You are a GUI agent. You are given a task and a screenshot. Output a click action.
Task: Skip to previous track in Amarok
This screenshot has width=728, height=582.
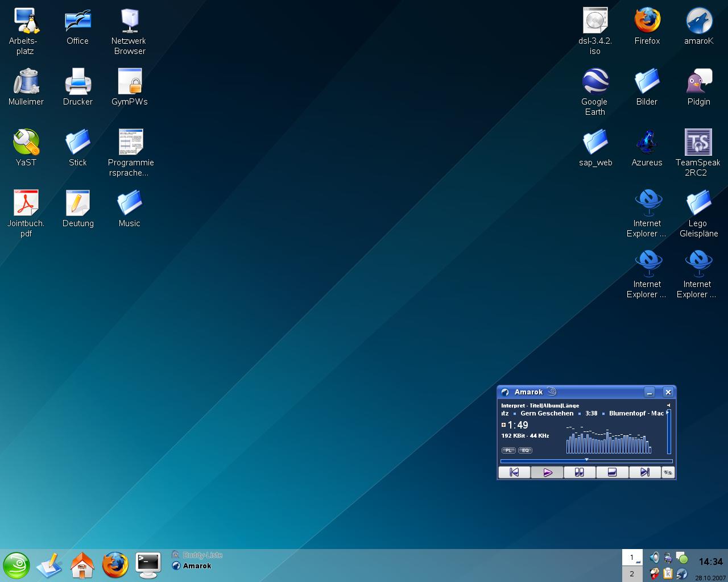click(x=514, y=472)
